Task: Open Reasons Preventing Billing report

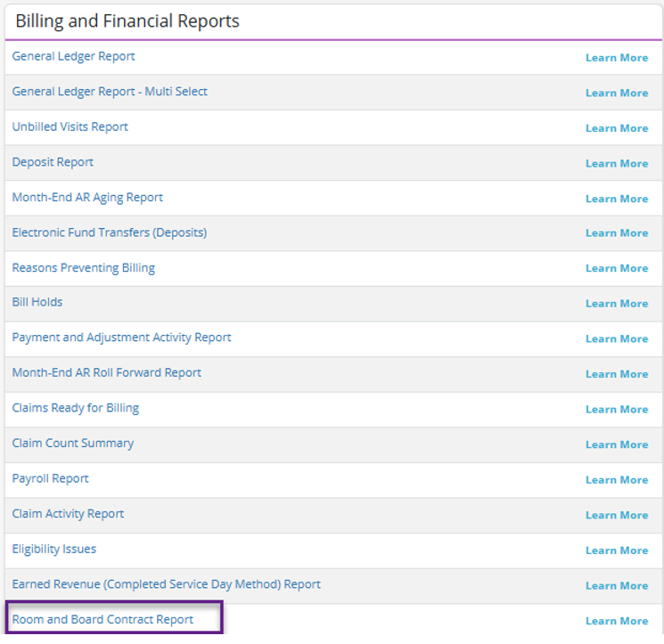Action: 83,267
